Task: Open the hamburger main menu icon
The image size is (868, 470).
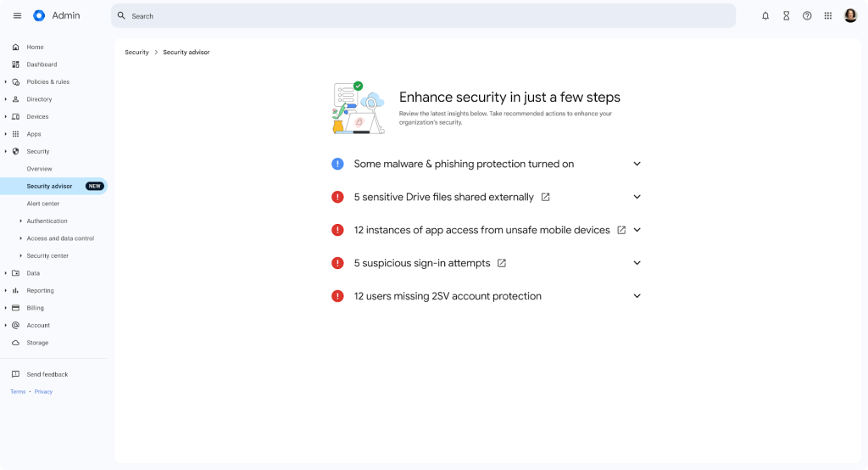Action: pos(17,15)
